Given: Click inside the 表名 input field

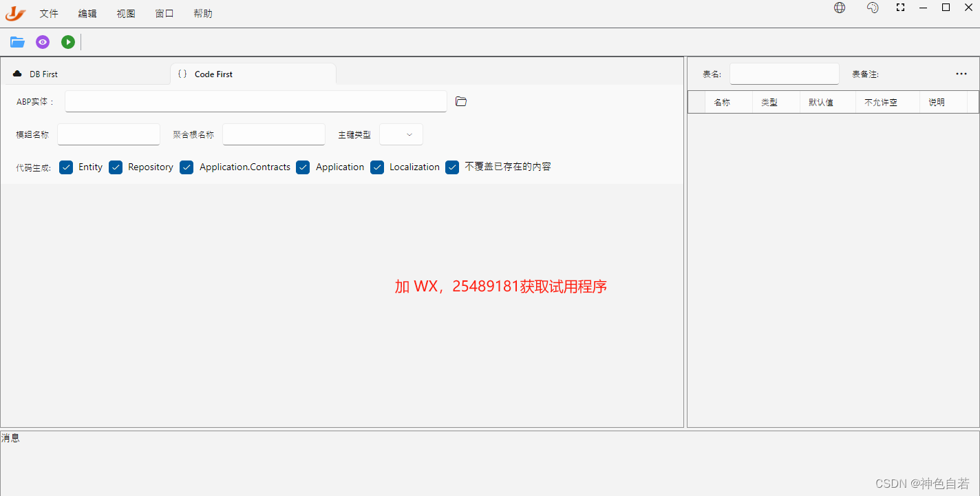Looking at the screenshot, I should pyautogui.click(x=784, y=74).
